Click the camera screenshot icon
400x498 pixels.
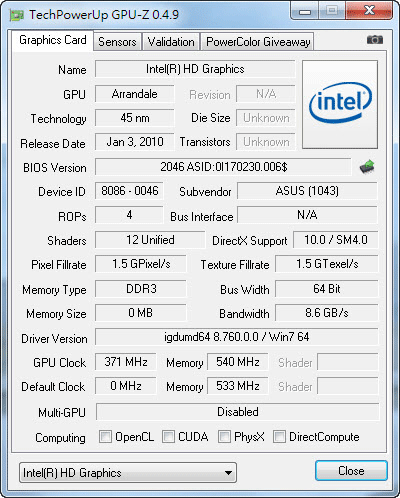click(x=375, y=40)
